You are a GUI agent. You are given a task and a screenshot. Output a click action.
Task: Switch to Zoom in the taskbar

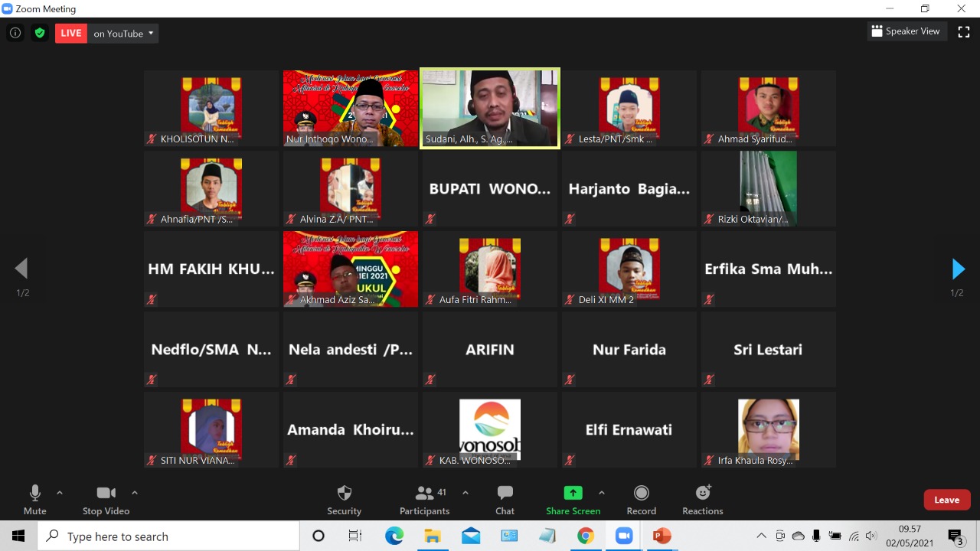click(624, 536)
